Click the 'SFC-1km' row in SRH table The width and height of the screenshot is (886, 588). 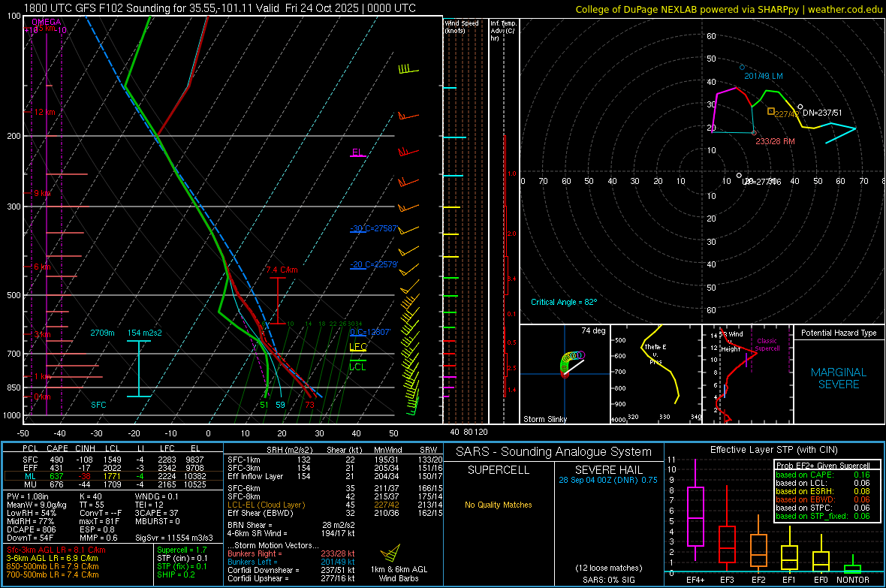pyautogui.click(x=335, y=460)
